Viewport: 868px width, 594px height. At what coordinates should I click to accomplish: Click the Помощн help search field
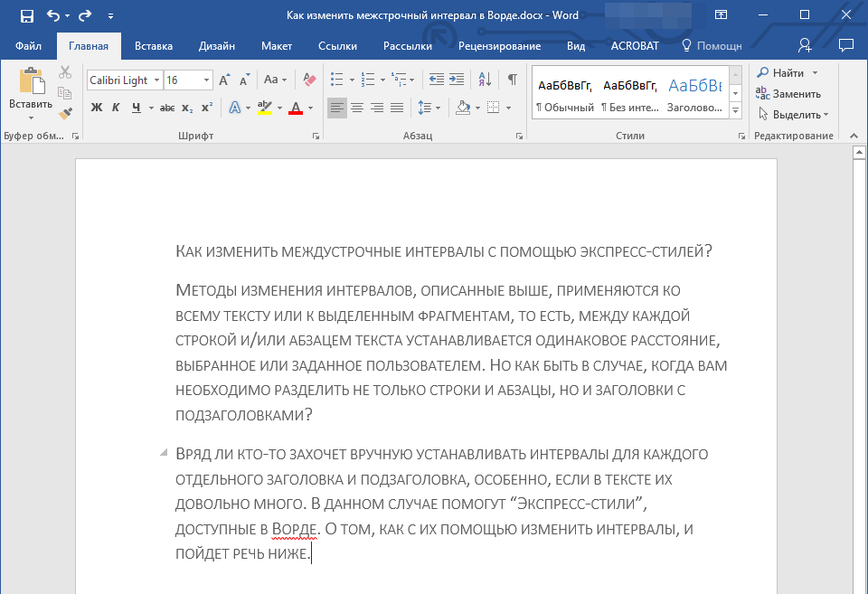coord(719,45)
